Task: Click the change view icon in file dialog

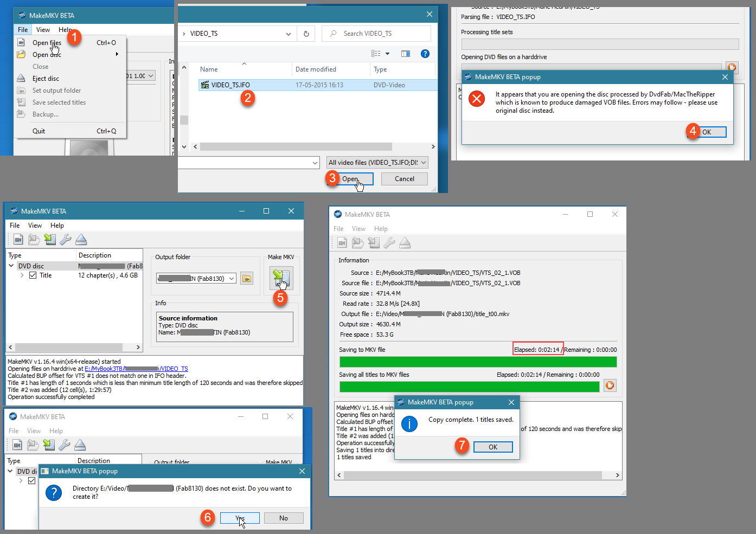Action: point(376,54)
